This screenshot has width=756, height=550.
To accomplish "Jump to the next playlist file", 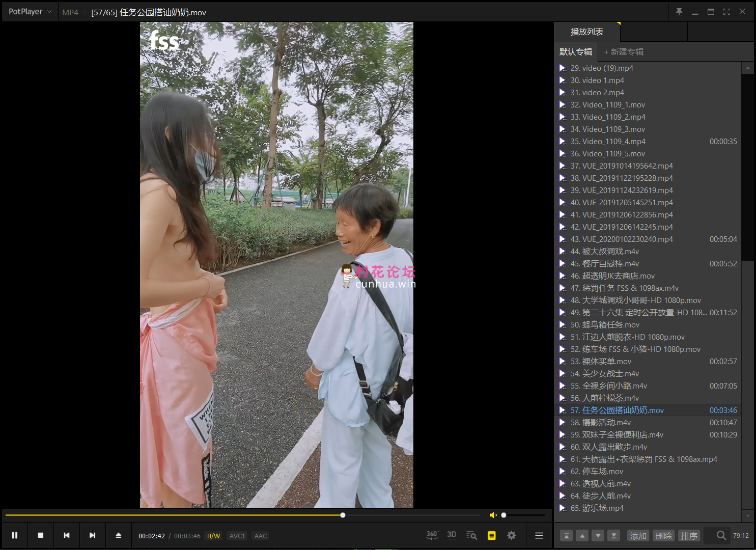I will click(92, 535).
